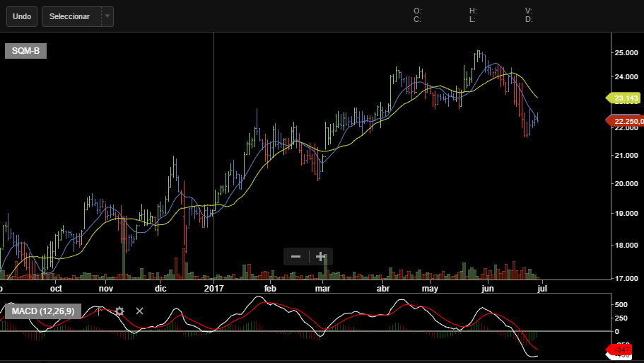This screenshot has width=644, height=363.
Task: Click the -347 MACD value tag
Action: 620,350
